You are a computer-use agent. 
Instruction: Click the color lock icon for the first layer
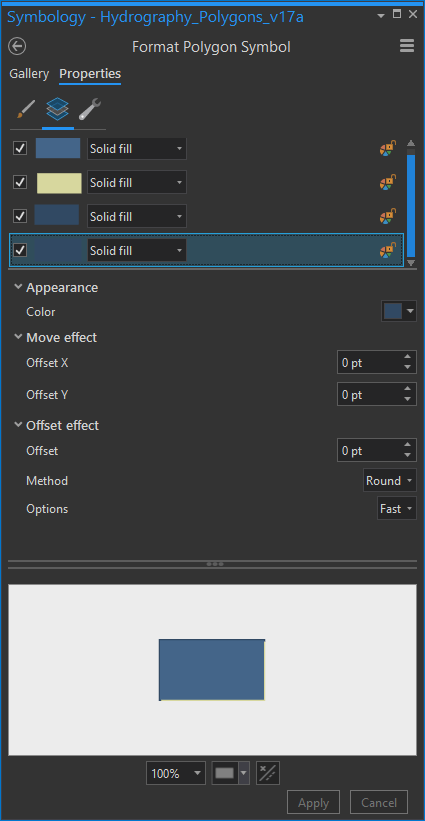click(388, 149)
